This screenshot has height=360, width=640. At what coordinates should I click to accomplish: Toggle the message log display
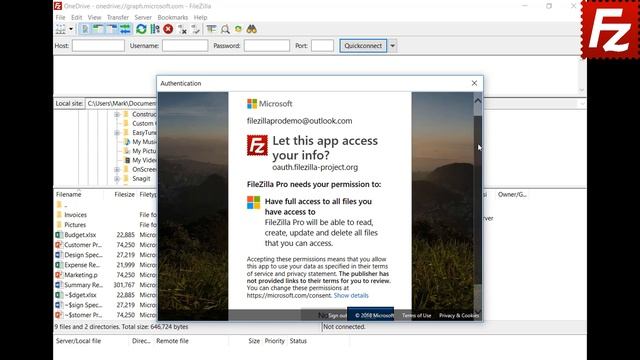[85, 29]
